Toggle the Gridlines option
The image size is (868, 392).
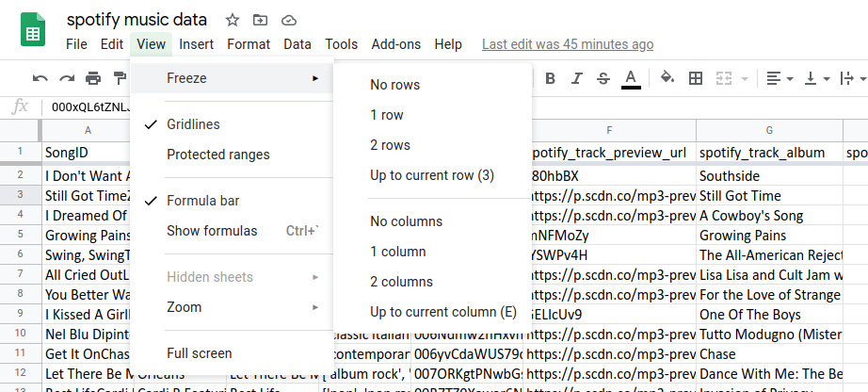click(x=193, y=124)
